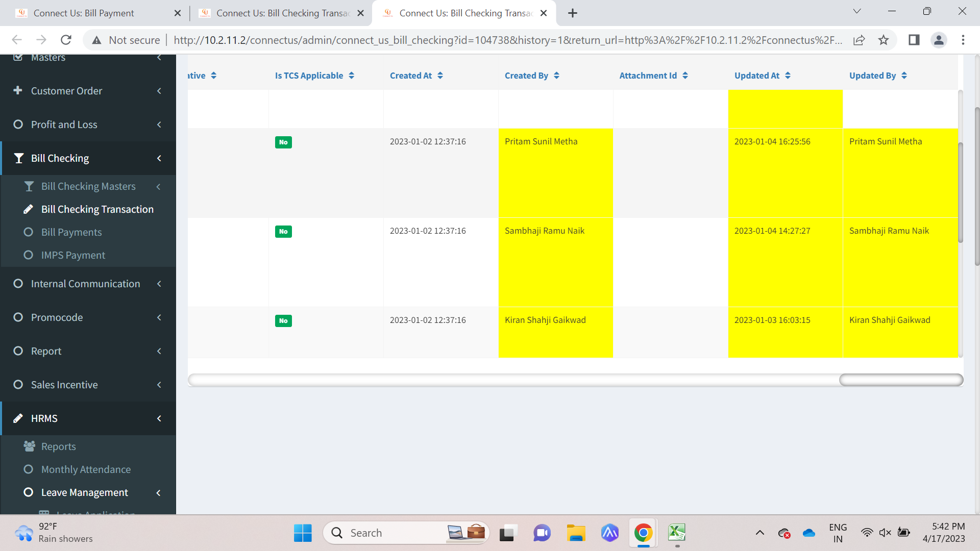Show hidden system tray icons
The width and height of the screenshot is (980, 551).
coord(759,533)
